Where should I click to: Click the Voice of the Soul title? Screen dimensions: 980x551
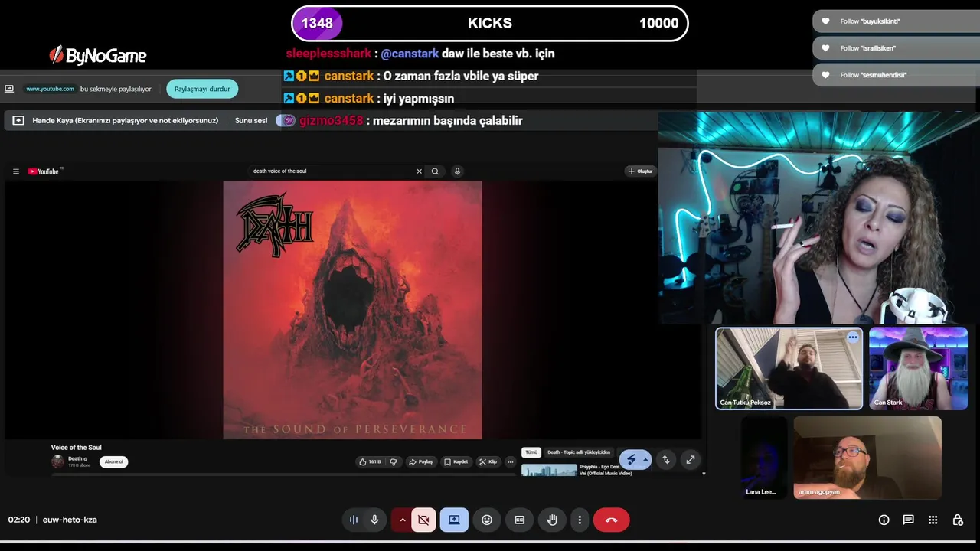tap(76, 448)
